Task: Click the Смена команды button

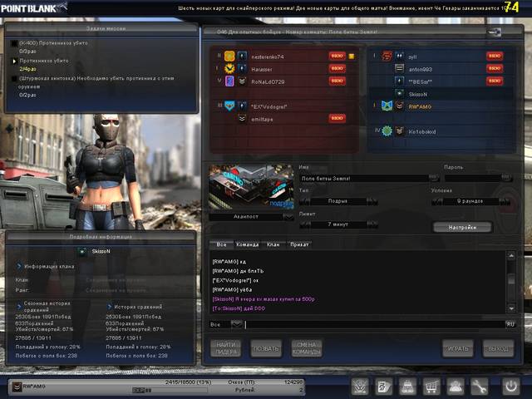Action: coord(307,348)
